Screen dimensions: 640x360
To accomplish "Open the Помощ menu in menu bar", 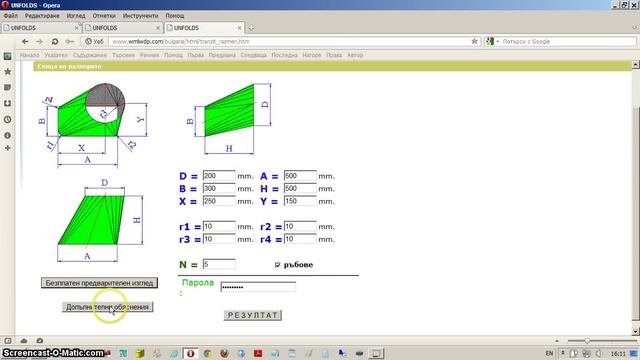I will tap(175, 16).
